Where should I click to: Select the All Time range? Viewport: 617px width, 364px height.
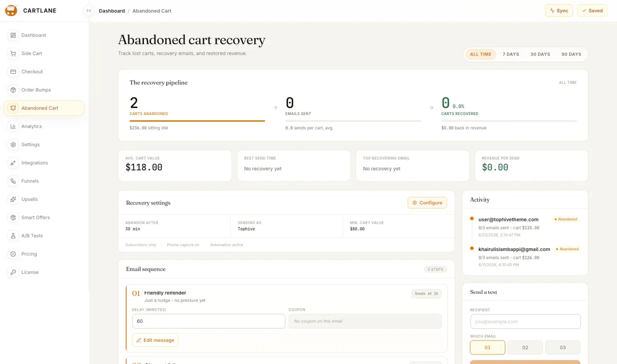coord(480,54)
